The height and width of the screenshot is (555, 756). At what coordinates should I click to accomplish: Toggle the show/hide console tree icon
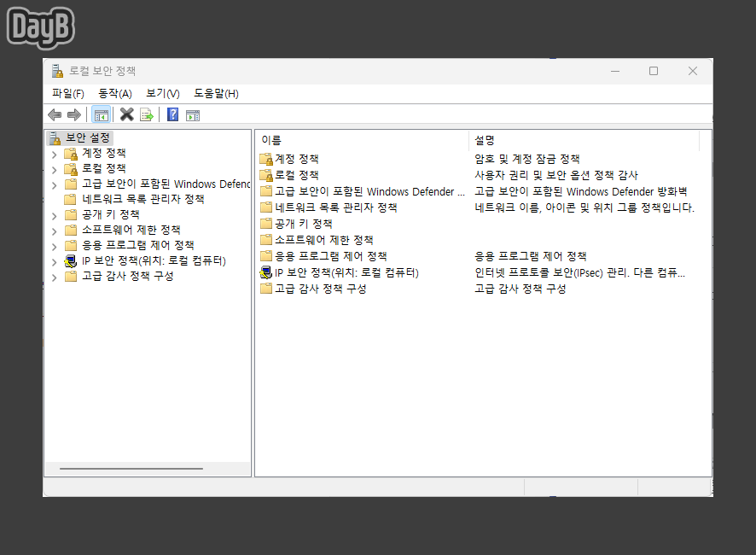coord(102,115)
